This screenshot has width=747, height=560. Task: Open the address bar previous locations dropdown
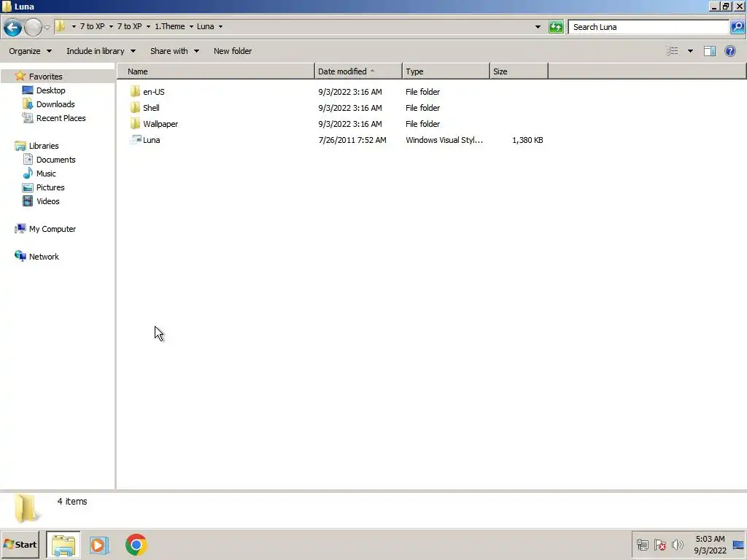pyautogui.click(x=538, y=27)
